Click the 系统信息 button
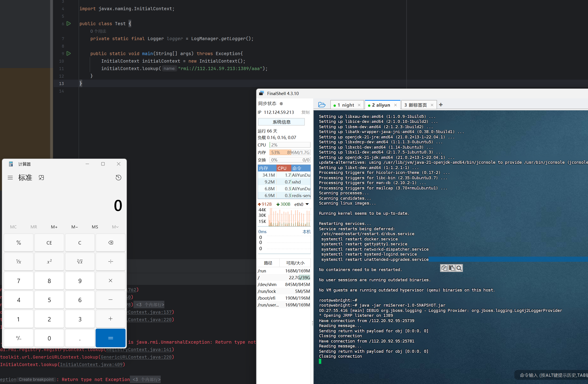The image size is (588, 384). click(281, 122)
